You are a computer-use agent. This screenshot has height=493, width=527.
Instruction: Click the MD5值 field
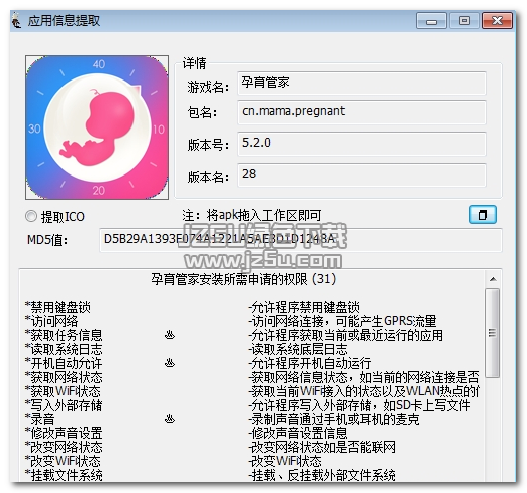pos(301,240)
